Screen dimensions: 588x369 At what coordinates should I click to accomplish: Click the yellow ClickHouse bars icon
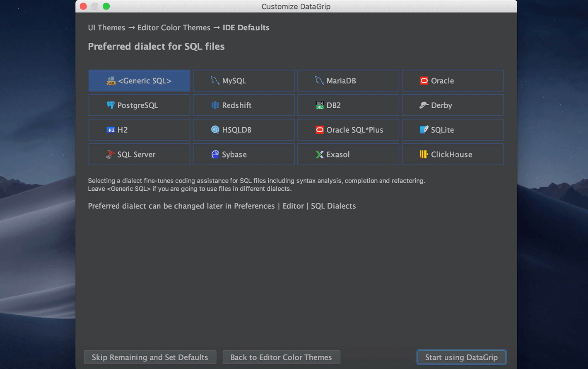(424, 154)
